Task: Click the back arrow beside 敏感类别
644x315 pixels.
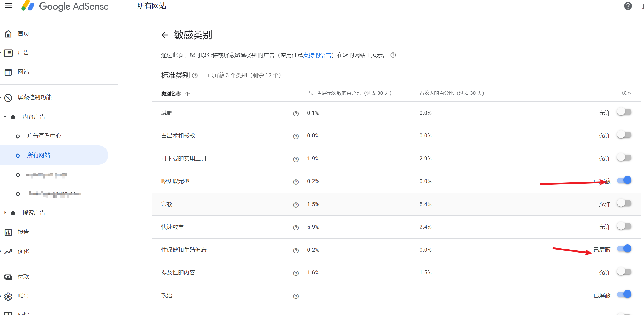Action: [164, 35]
